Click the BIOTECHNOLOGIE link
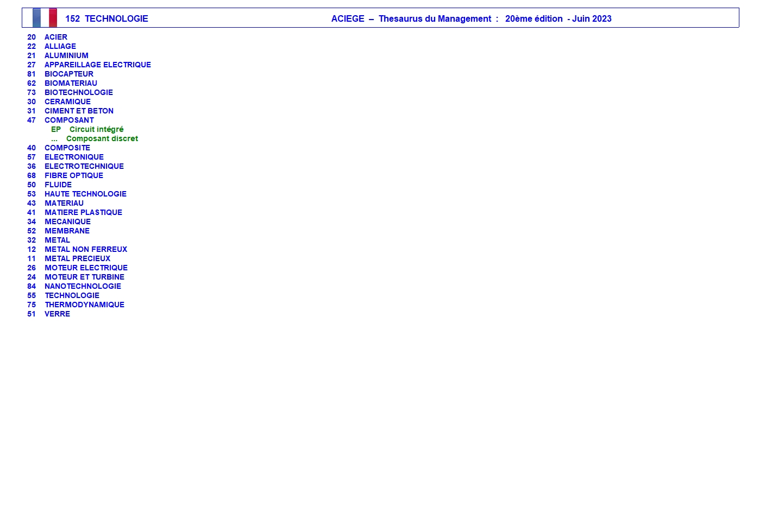The width and height of the screenshot is (766, 532). 79,92
